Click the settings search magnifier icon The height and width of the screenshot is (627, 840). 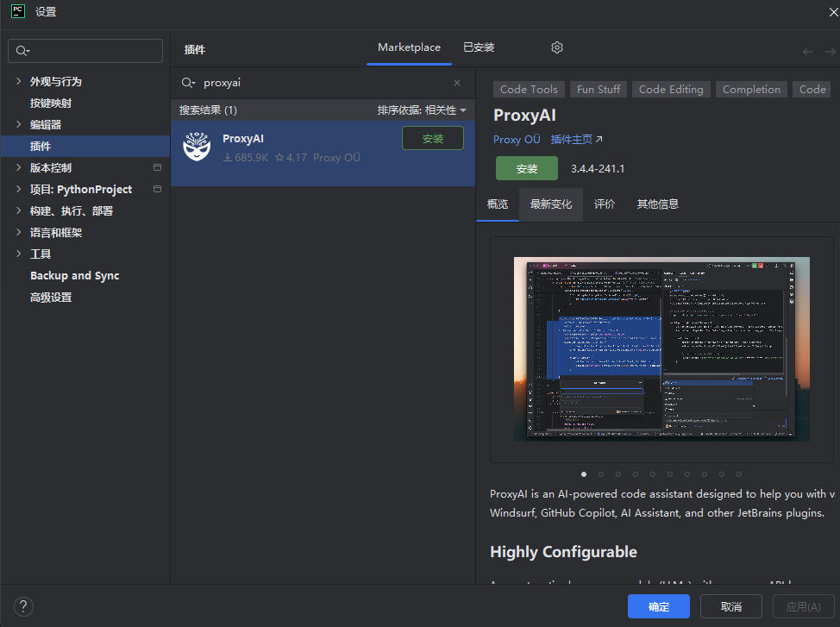click(x=22, y=51)
